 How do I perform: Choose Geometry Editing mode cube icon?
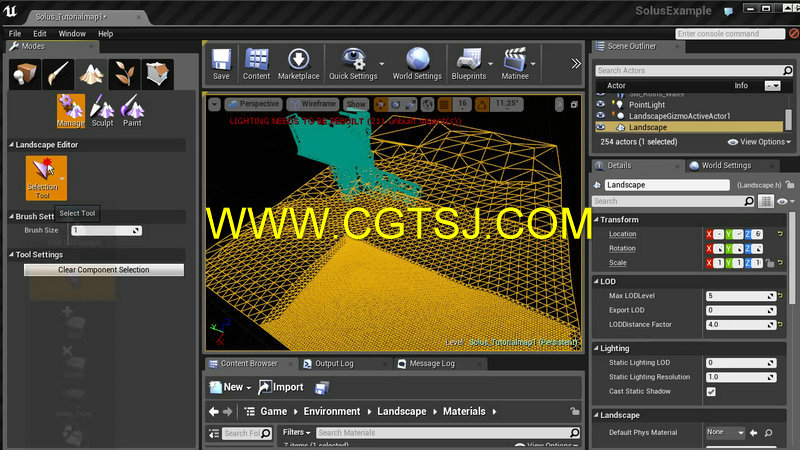click(x=157, y=74)
